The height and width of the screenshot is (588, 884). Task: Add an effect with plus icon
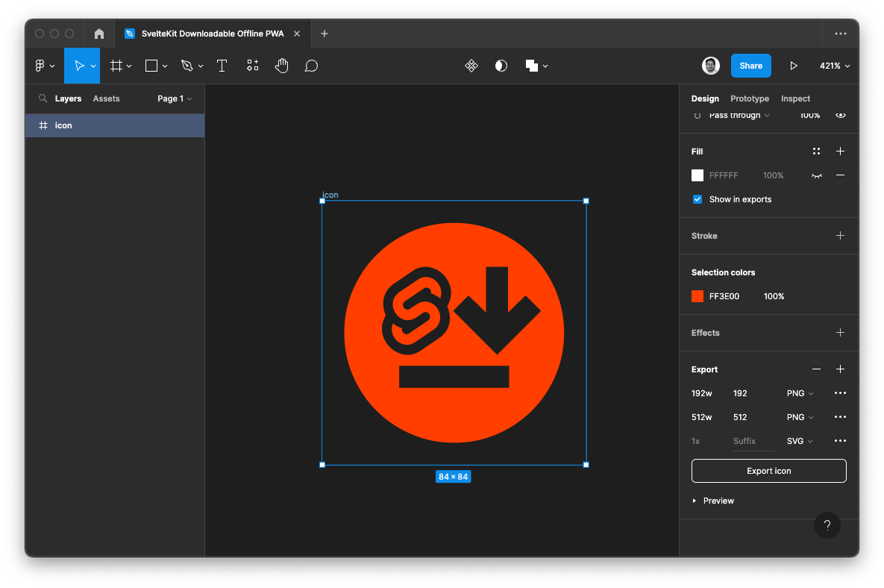pyautogui.click(x=840, y=333)
